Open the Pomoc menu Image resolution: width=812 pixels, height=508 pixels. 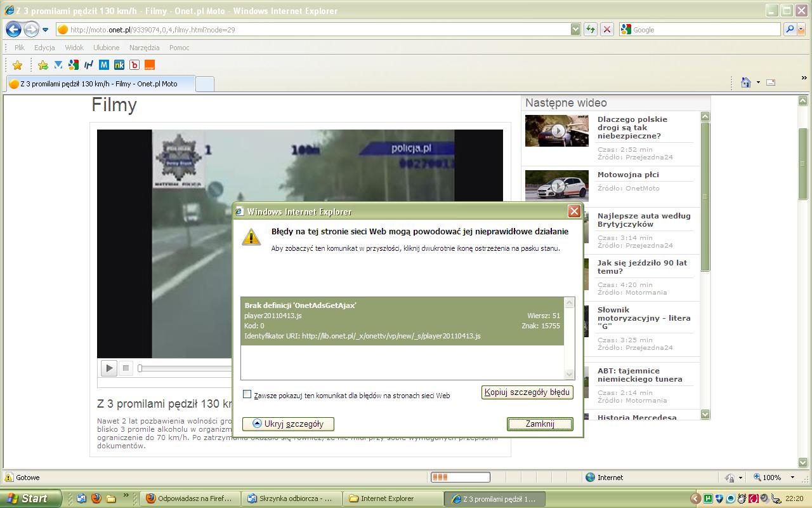pos(180,48)
